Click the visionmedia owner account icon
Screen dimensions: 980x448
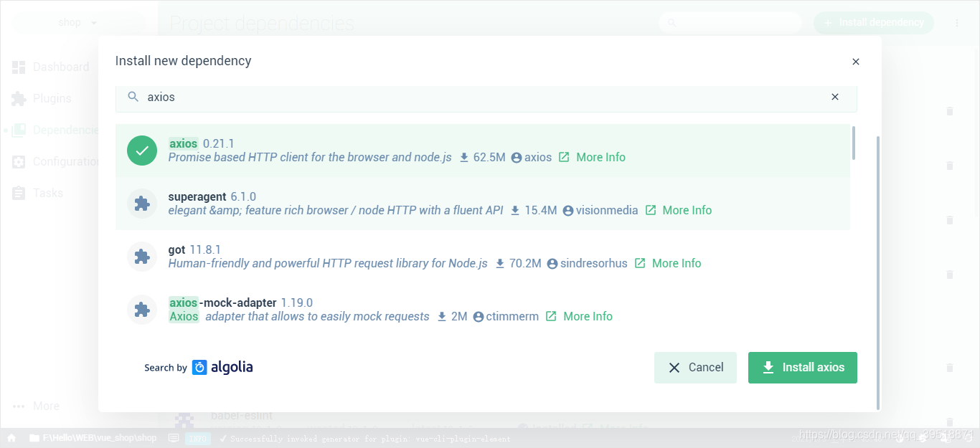click(x=568, y=210)
